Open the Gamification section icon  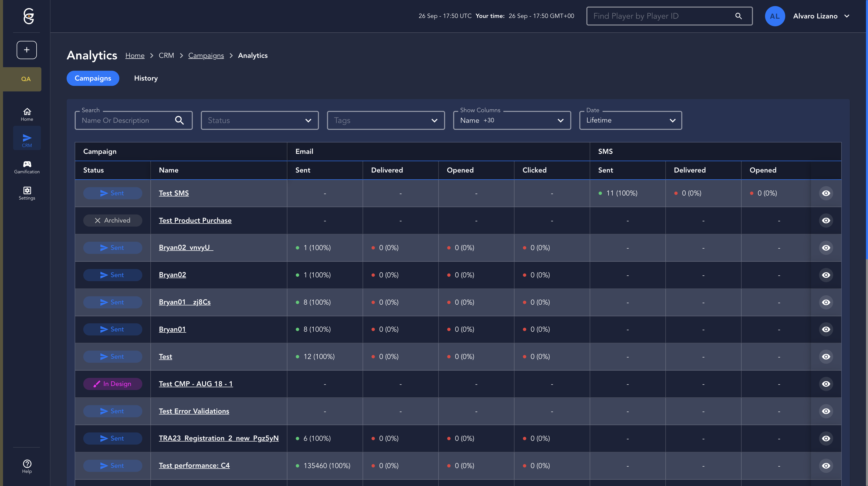(x=27, y=167)
